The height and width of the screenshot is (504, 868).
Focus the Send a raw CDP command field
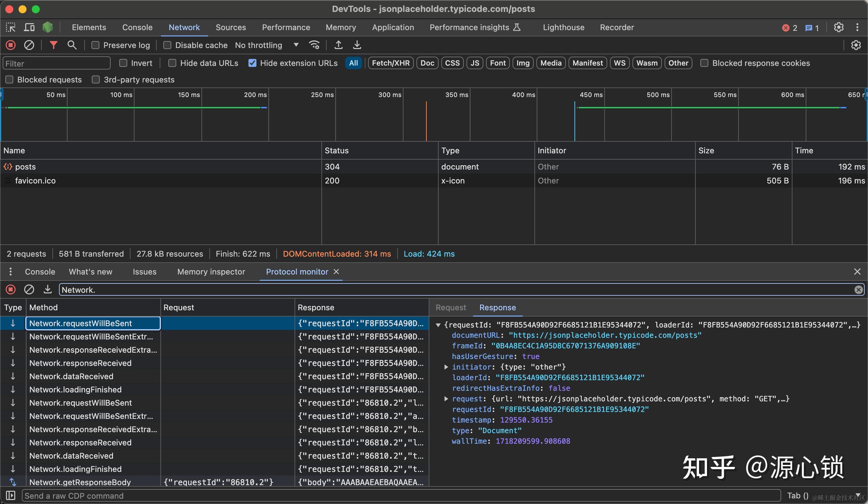click(x=401, y=496)
